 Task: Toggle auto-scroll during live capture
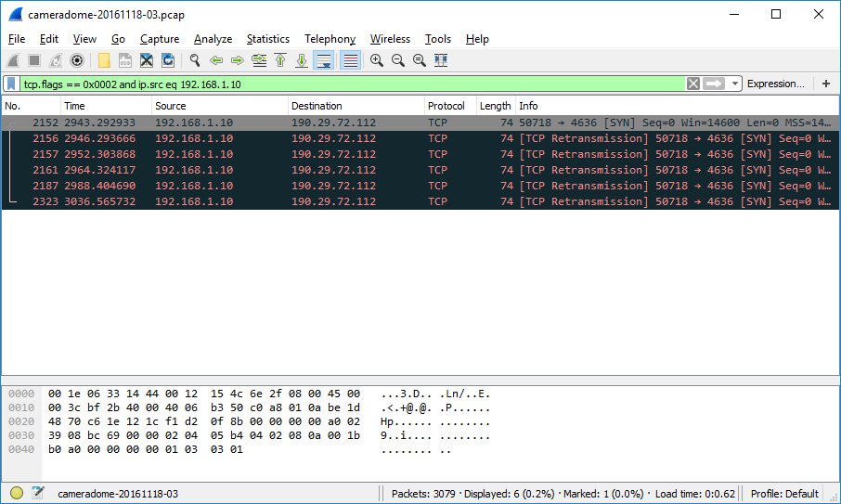click(x=324, y=60)
